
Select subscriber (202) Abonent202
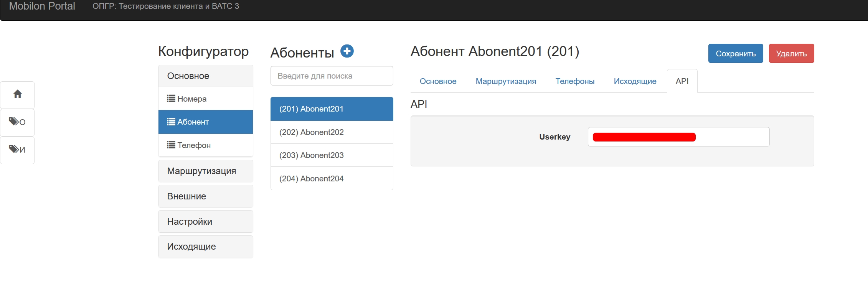coord(332,132)
